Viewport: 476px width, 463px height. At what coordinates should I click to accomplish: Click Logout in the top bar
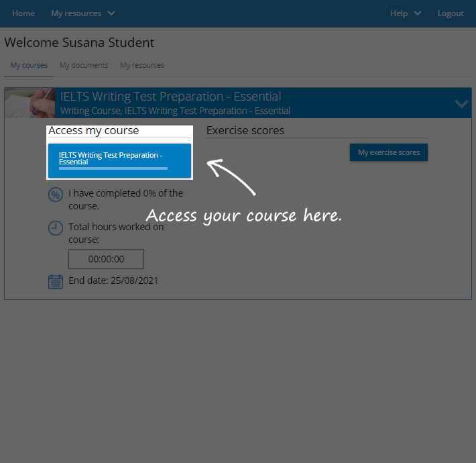[x=450, y=13]
